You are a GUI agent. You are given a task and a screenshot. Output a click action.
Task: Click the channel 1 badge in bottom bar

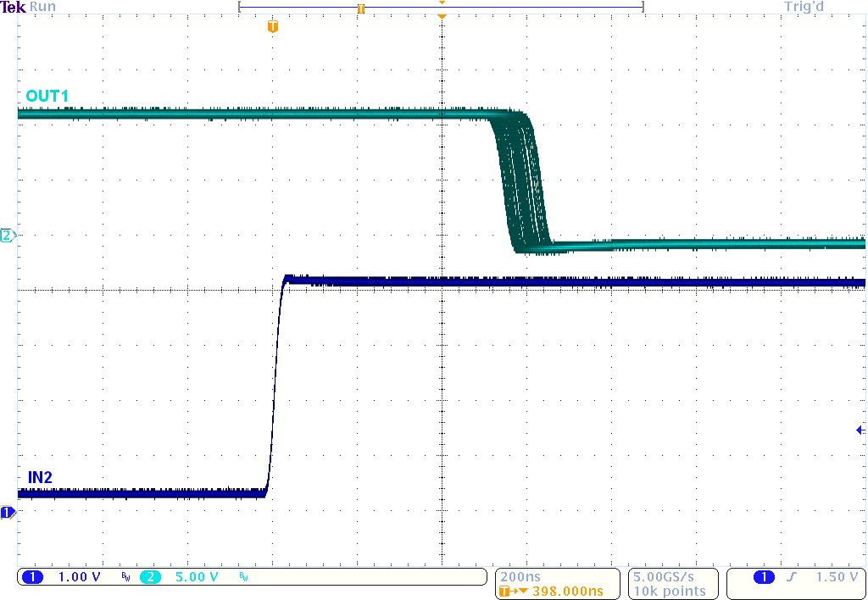click(x=32, y=577)
